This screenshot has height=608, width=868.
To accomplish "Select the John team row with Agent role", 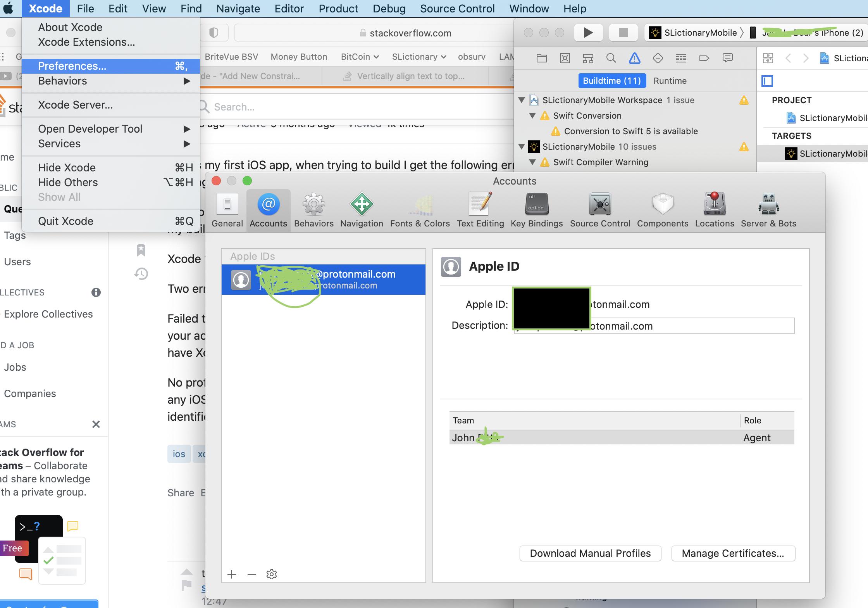I will tap(622, 437).
